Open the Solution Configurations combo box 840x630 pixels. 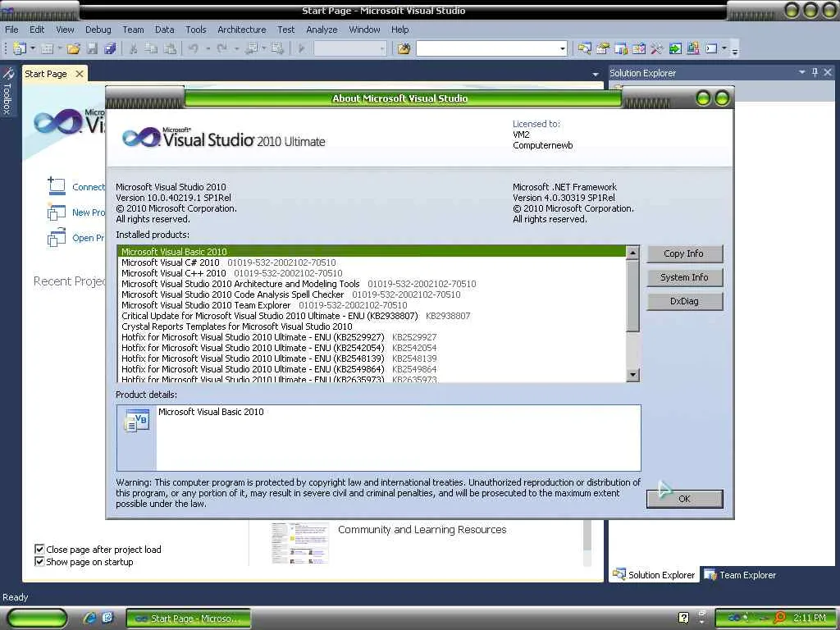click(349, 48)
